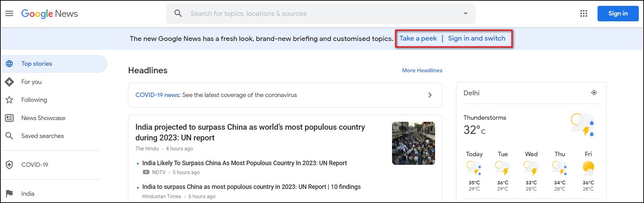The width and height of the screenshot is (644, 203).
Task: Click the Following star icon
Action: [x=9, y=100]
